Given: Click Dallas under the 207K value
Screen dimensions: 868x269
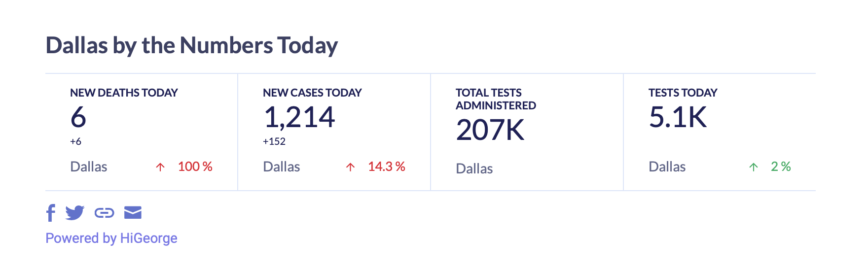Looking at the screenshot, I should pos(474,168).
